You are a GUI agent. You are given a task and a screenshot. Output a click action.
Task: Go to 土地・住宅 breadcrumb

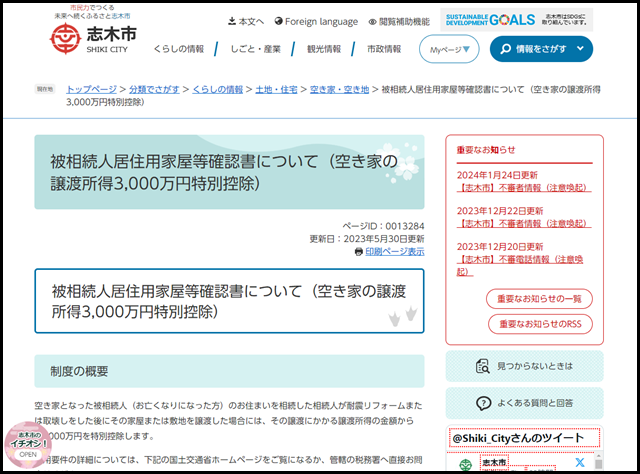coord(276,89)
